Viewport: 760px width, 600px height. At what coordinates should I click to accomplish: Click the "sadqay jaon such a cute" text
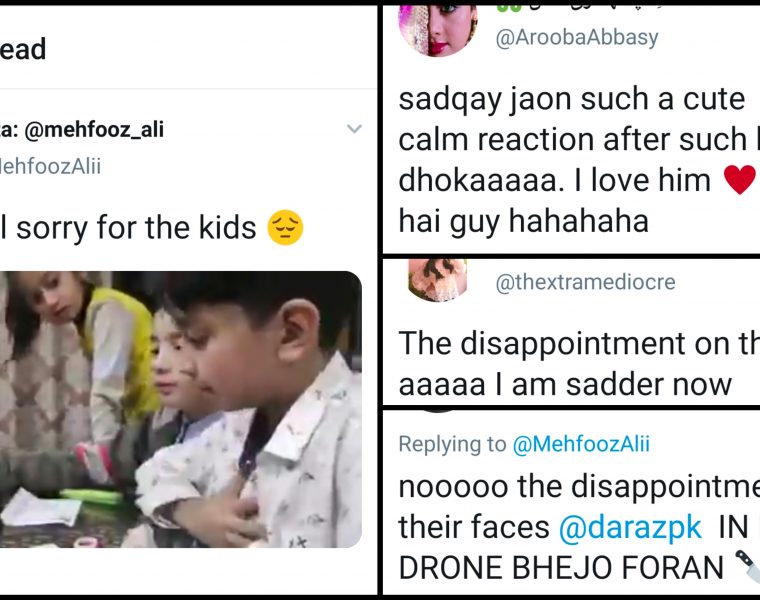571,99
